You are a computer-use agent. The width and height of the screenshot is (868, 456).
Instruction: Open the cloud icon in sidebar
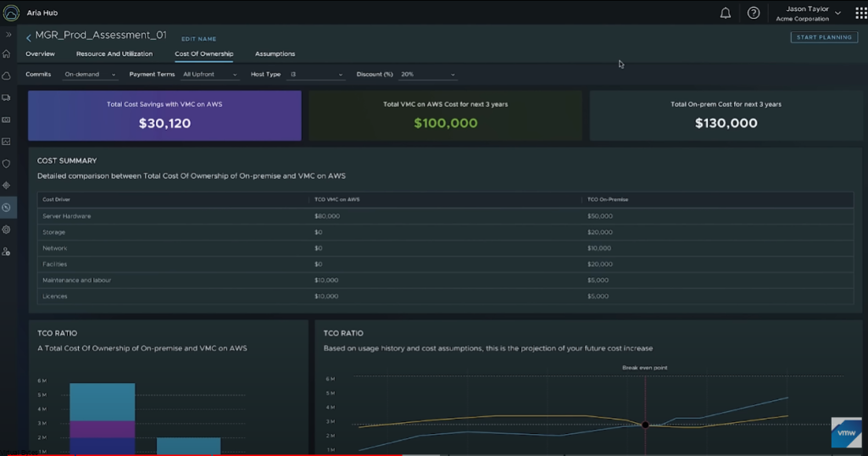point(7,75)
